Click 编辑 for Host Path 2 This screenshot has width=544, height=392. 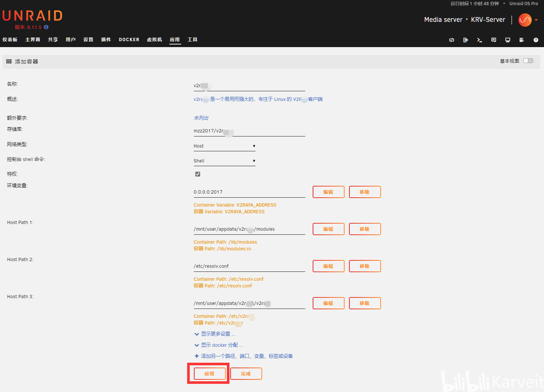(328, 266)
